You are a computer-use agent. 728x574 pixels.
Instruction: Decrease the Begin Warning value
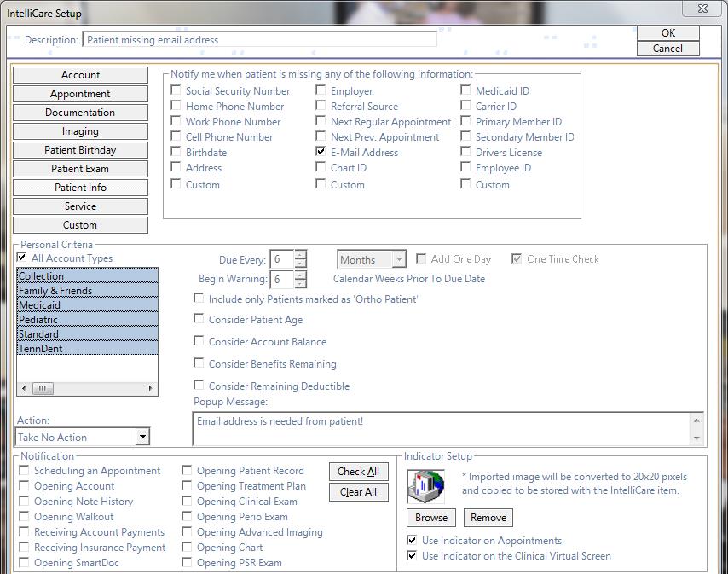(x=300, y=283)
